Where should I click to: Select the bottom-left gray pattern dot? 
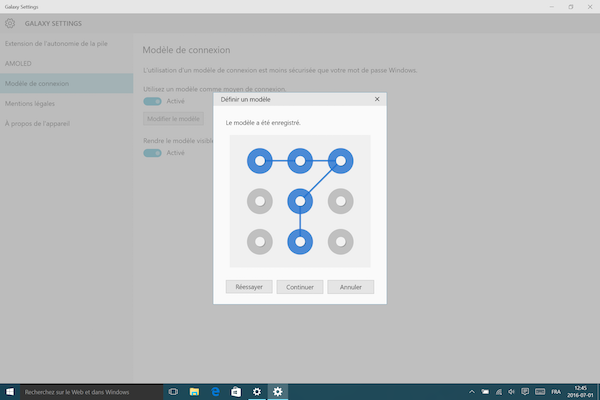coord(260,242)
